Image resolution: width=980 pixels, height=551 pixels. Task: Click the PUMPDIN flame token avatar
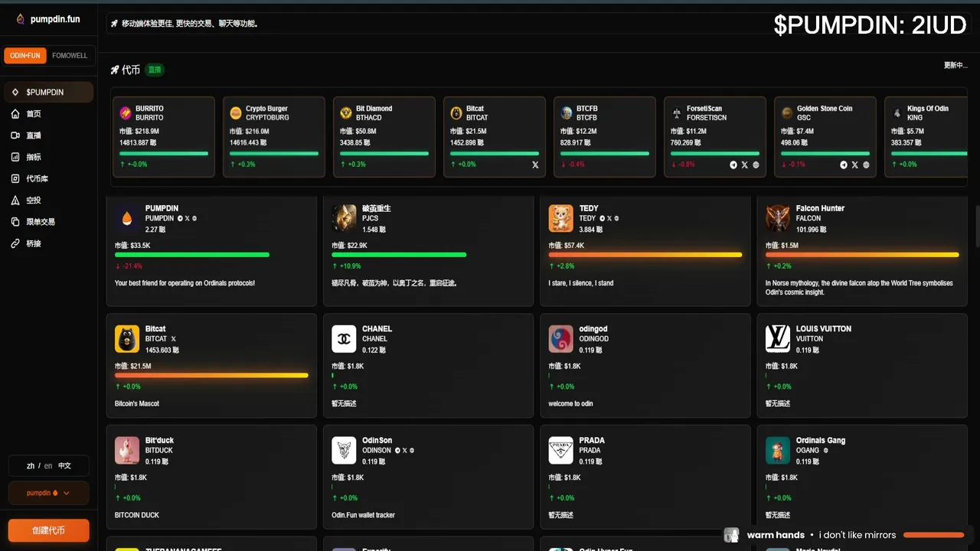(127, 218)
